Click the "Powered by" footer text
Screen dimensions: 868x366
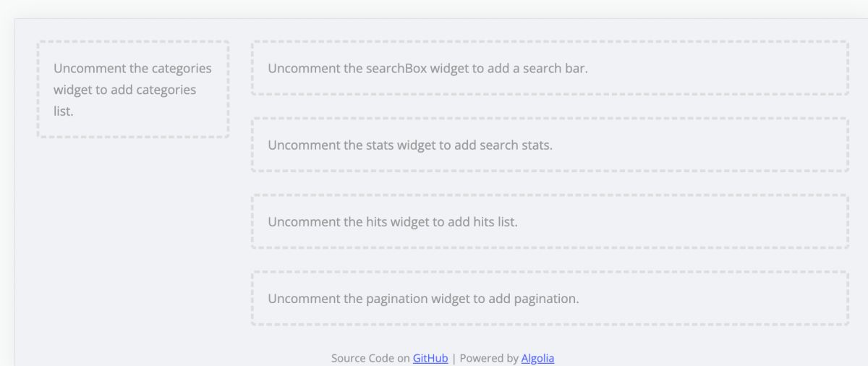[489, 358]
